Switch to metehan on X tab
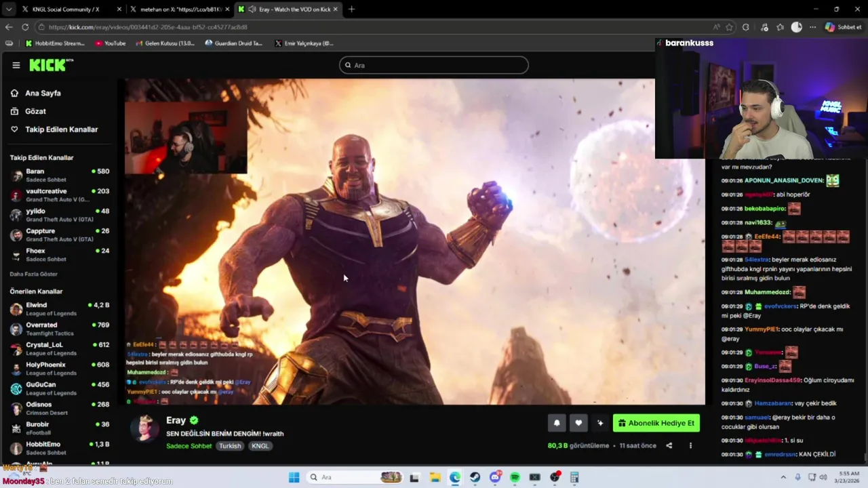Screen dimensions: 868x488 click(180, 9)
